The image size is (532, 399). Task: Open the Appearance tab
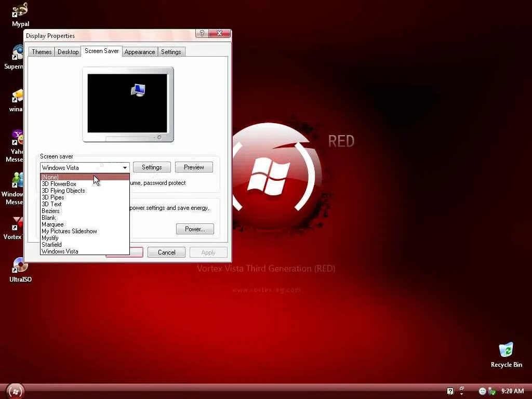139,51
